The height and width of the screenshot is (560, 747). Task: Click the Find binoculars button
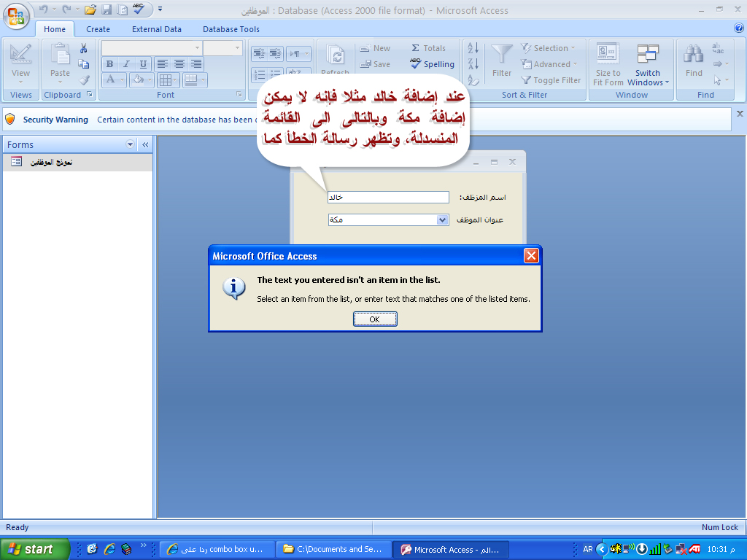694,61
